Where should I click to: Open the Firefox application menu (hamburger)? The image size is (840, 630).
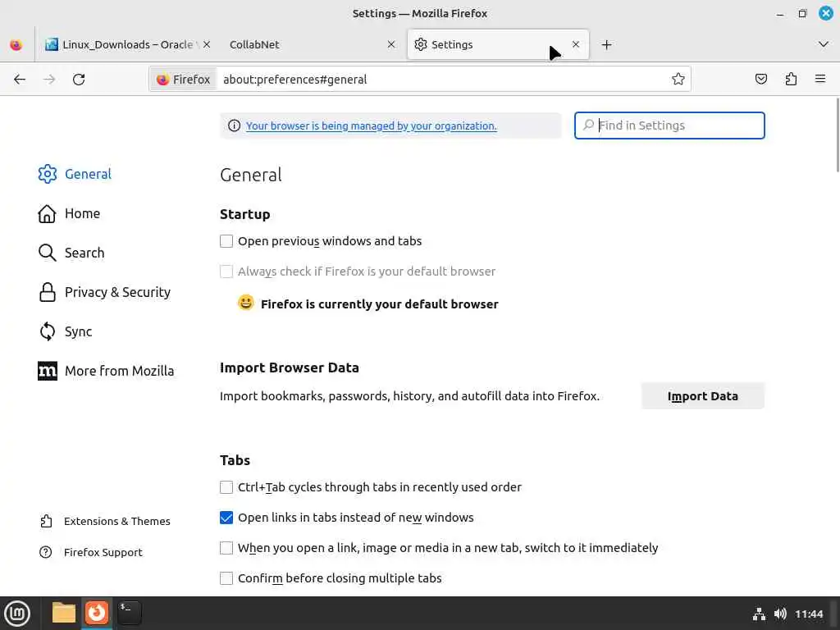[x=820, y=80]
